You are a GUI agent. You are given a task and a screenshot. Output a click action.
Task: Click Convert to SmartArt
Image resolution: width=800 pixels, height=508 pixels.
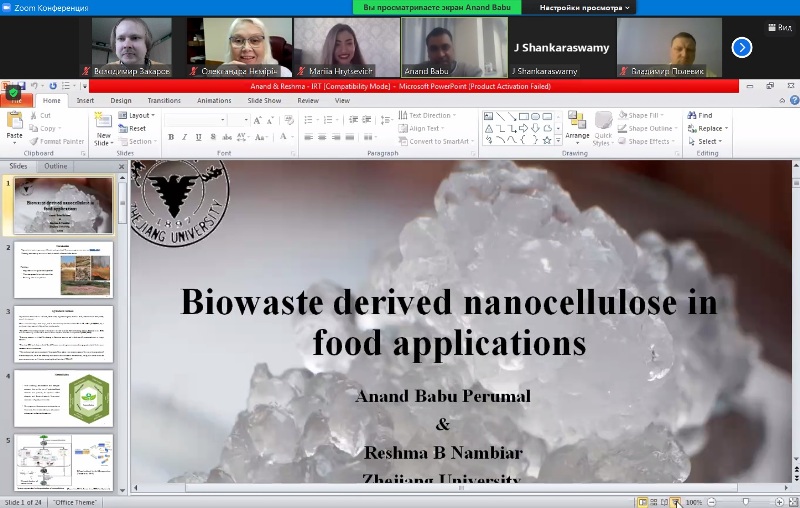point(436,141)
